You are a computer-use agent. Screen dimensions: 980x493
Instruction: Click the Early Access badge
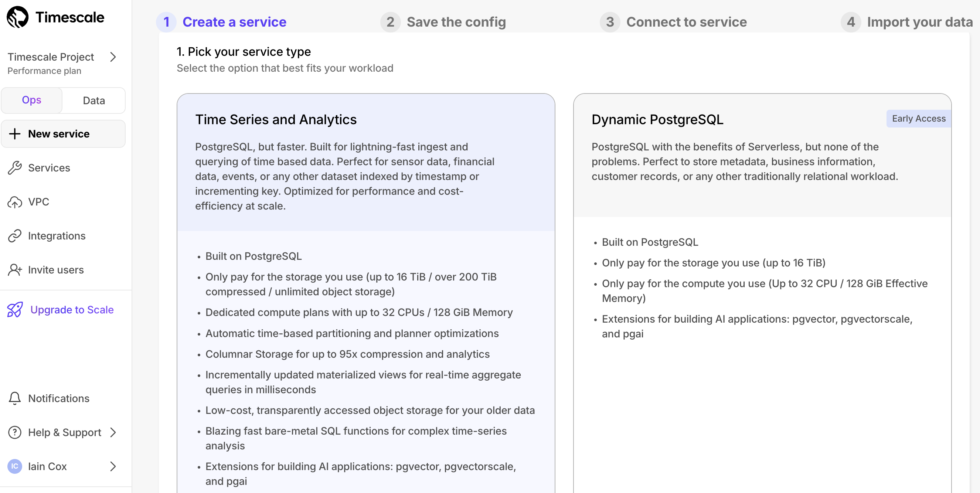click(x=918, y=119)
